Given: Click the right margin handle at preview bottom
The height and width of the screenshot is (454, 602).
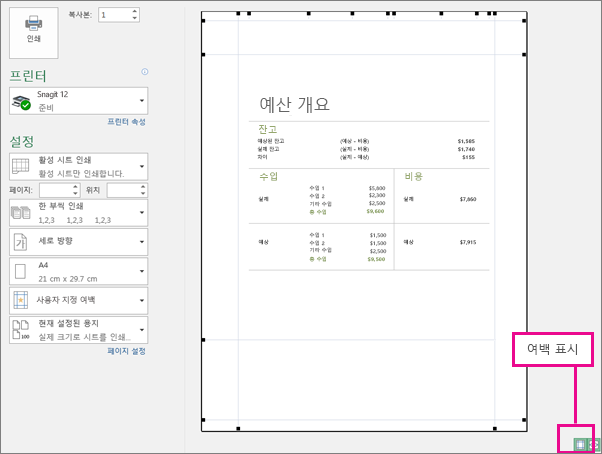Looking at the screenshot, I should (495, 428).
